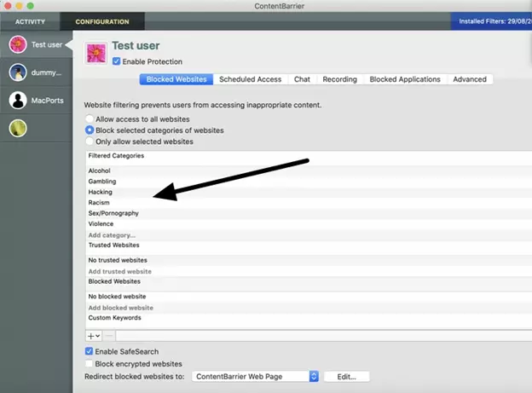Viewport: 532px width, 393px height.
Task: Open the Redirect blocked websites dropdown
Action: tap(256, 376)
